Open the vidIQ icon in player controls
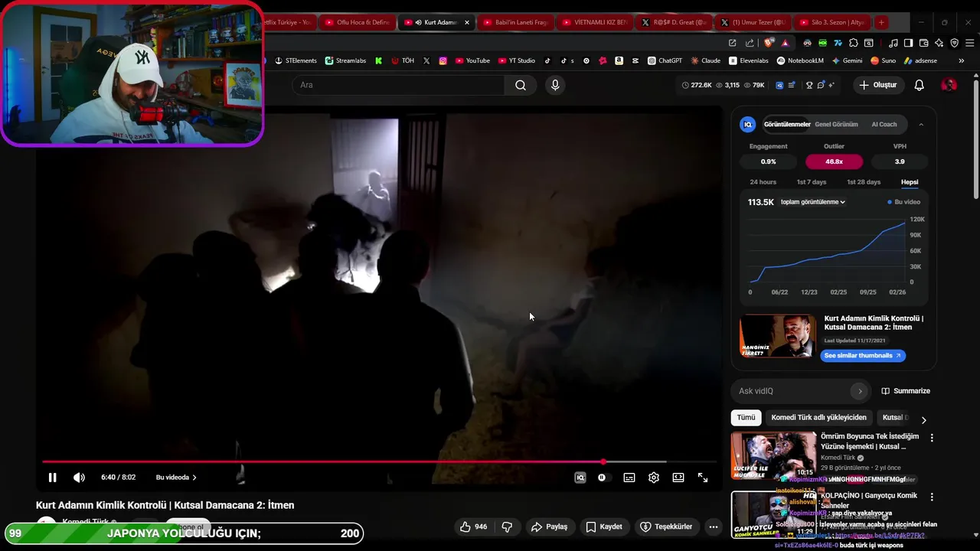The image size is (980, 551). click(580, 478)
